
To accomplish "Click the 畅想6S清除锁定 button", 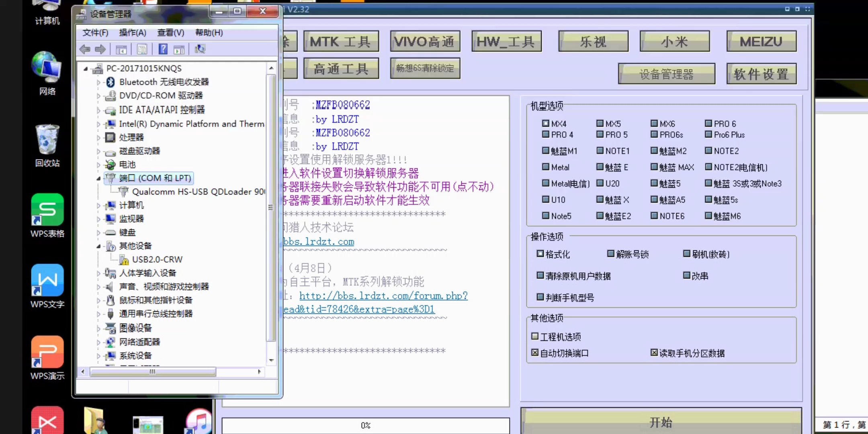I will pos(425,68).
